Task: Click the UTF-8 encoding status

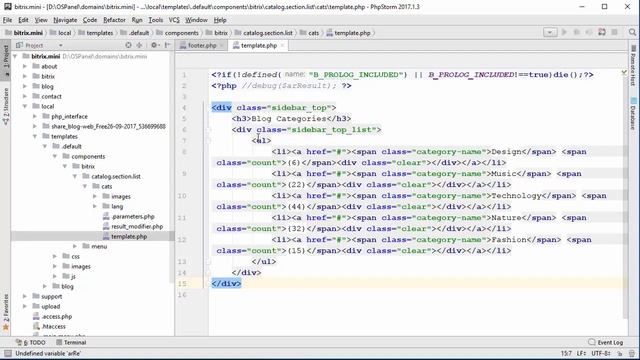Action: [600, 353]
